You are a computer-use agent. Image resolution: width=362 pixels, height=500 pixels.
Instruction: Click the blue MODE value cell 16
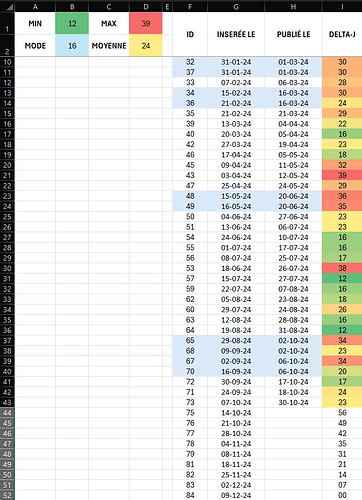pyautogui.click(x=72, y=45)
